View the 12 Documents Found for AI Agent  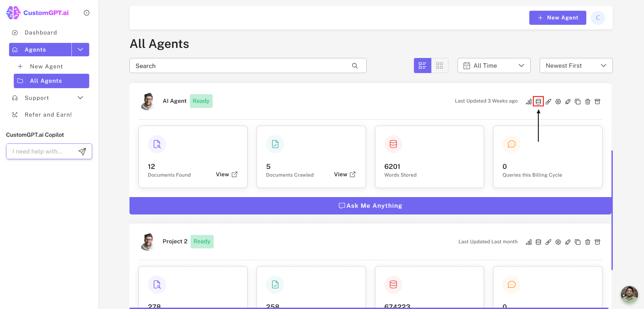click(x=227, y=174)
